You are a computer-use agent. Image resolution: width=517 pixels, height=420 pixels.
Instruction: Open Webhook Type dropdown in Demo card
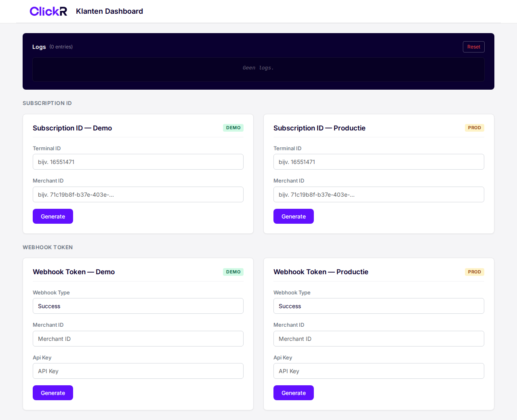[138, 306]
